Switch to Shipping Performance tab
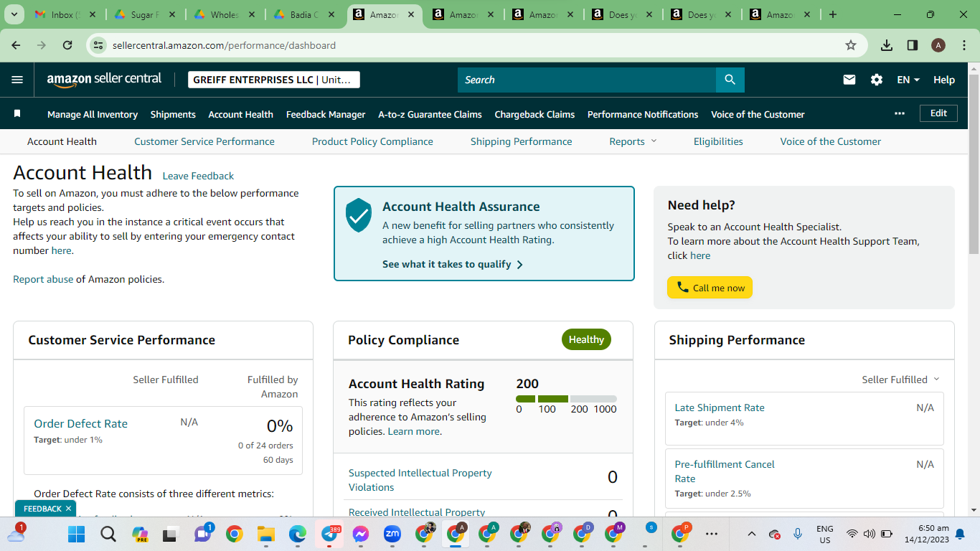 pyautogui.click(x=522, y=141)
